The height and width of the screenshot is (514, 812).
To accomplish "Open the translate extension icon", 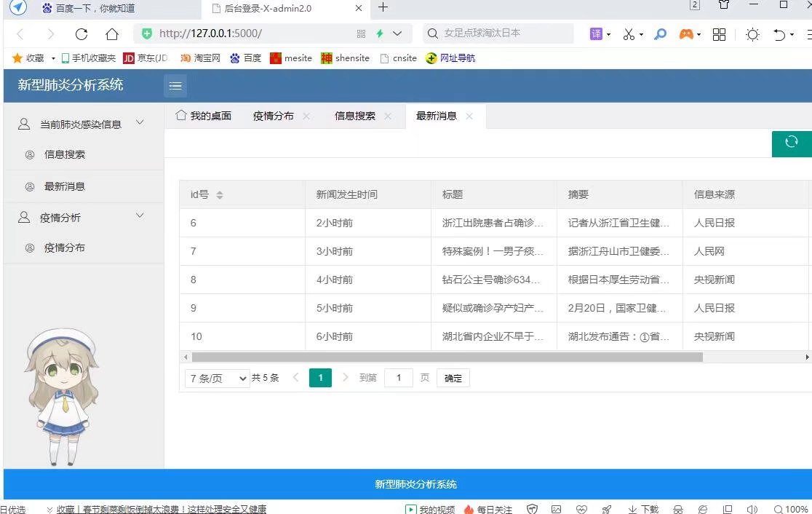I will tap(596, 34).
